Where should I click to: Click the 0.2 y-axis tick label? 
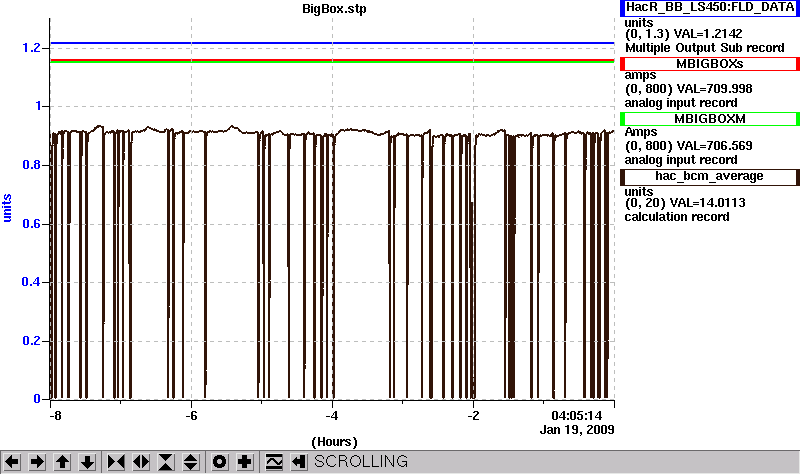click(x=31, y=341)
